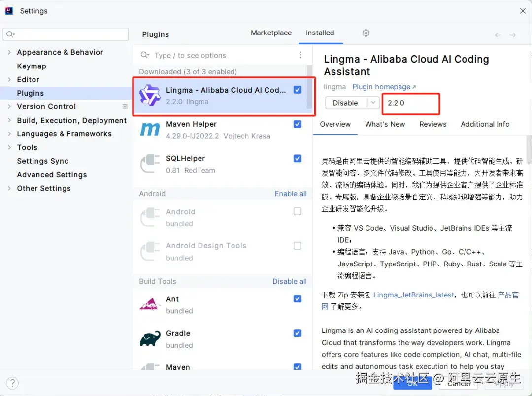Click the Version Control project-level marker icon
The height and width of the screenshot is (396, 532).
point(125,106)
